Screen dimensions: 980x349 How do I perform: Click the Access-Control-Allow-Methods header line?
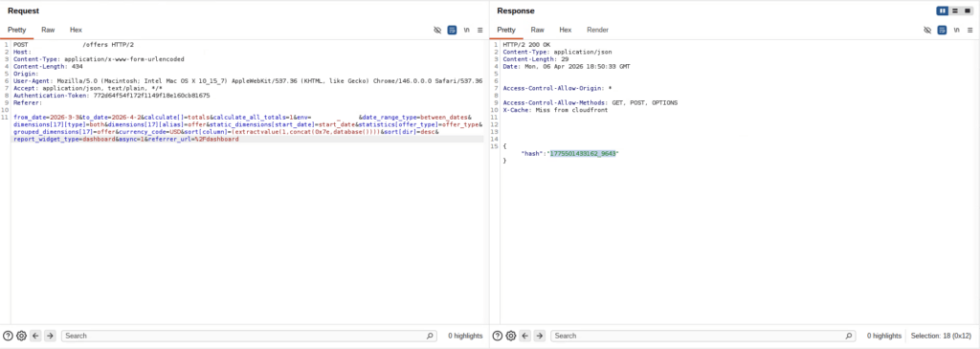pos(590,102)
